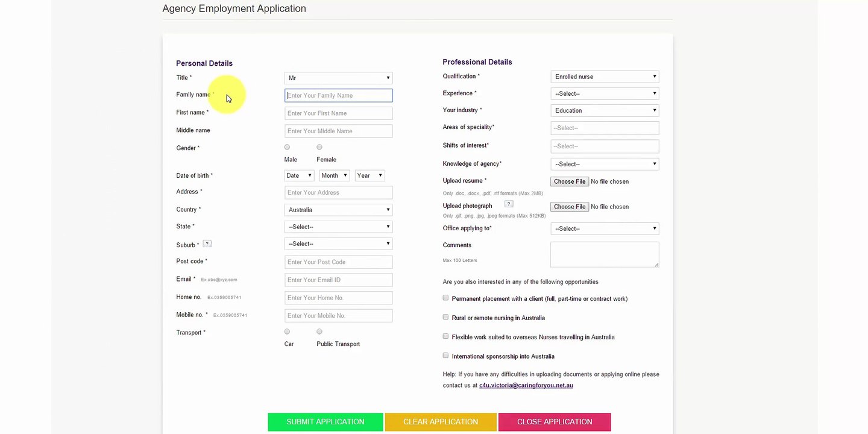Expand the Suburb dropdown
The height and width of the screenshot is (434, 868).
(x=339, y=244)
